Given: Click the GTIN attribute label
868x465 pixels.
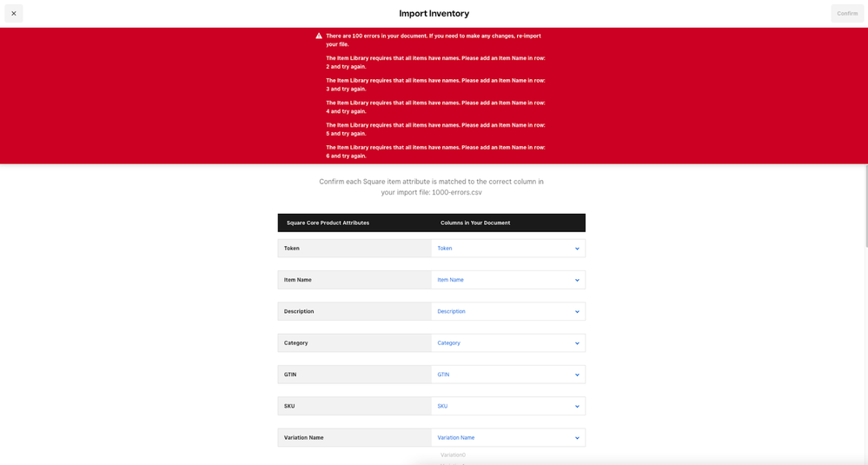Looking at the screenshot, I should [291, 375].
